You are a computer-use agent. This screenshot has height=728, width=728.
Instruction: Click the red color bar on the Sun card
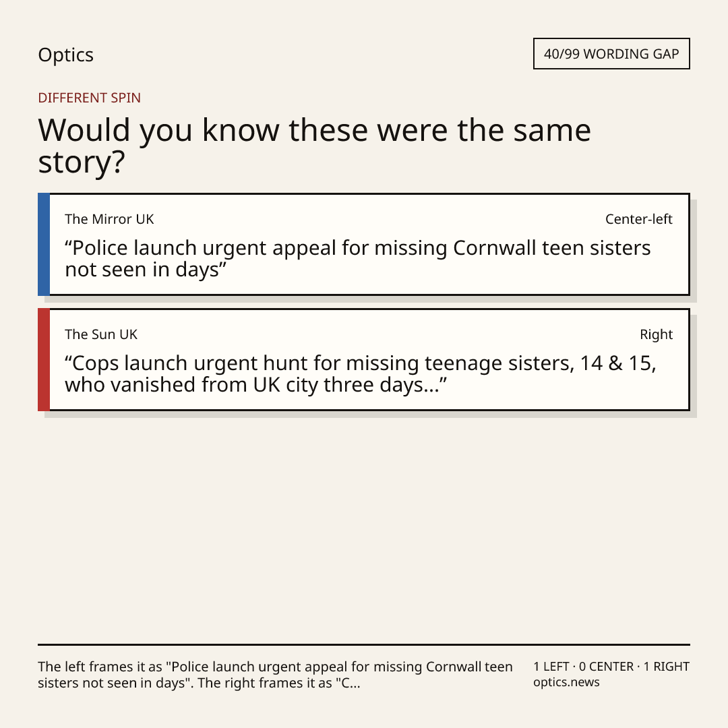tap(44, 359)
